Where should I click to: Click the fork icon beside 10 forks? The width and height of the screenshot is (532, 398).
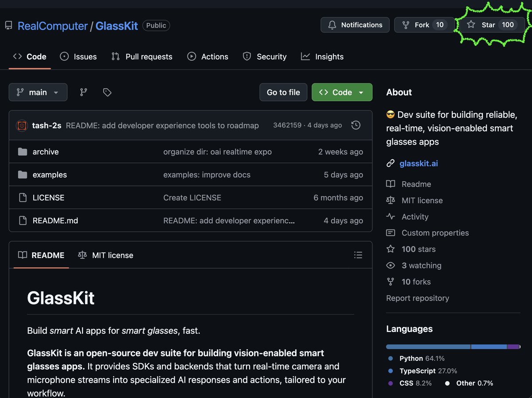pyautogui.click(x=391, y=282)
